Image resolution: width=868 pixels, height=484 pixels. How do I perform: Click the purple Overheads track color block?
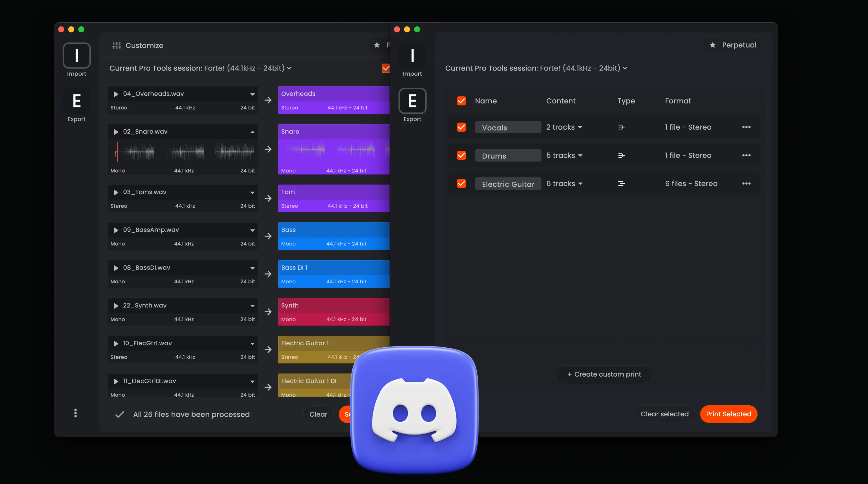pos(333,100)
